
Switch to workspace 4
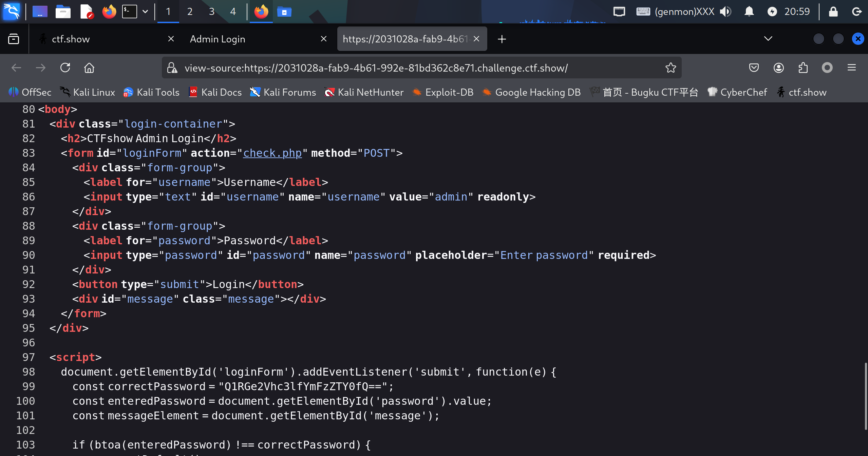click(233, 12)
